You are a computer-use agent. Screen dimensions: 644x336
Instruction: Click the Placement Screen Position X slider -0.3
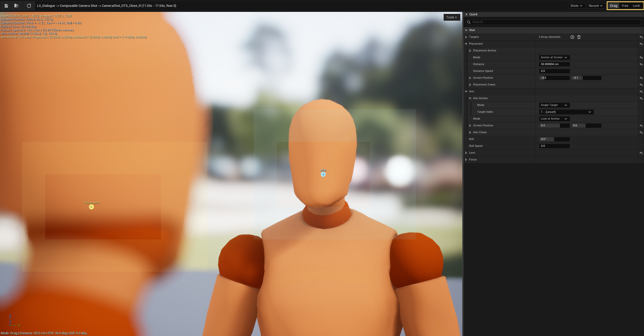coord(554,78)
